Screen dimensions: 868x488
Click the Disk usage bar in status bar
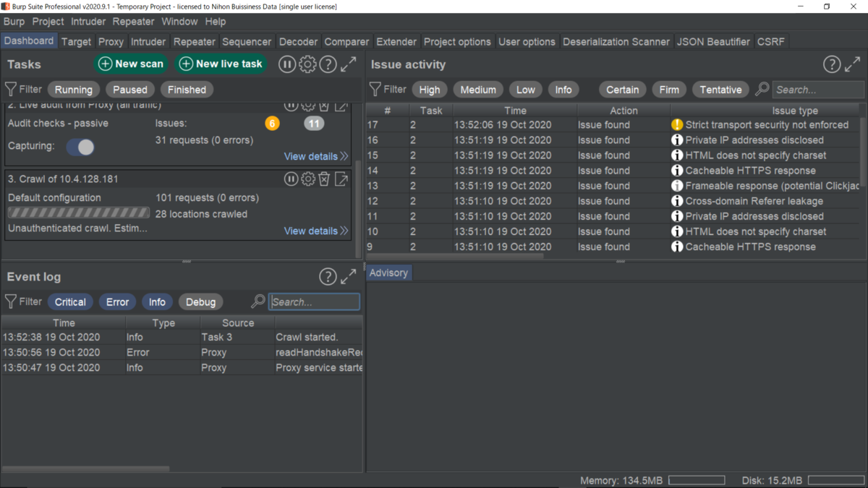point(836,480)
